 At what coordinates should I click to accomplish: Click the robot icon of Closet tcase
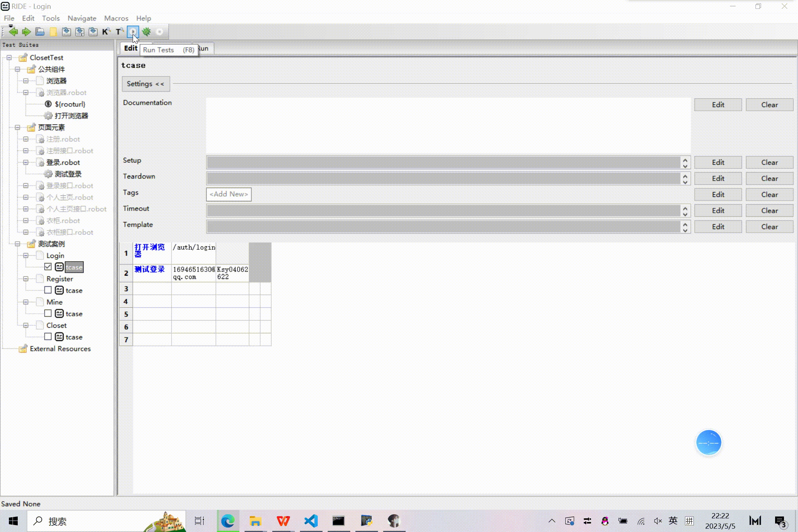59,337
